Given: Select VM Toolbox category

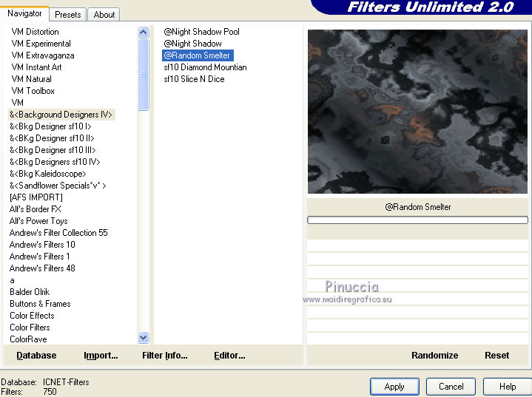Looking at the screenshot, I should pos(33,91).
